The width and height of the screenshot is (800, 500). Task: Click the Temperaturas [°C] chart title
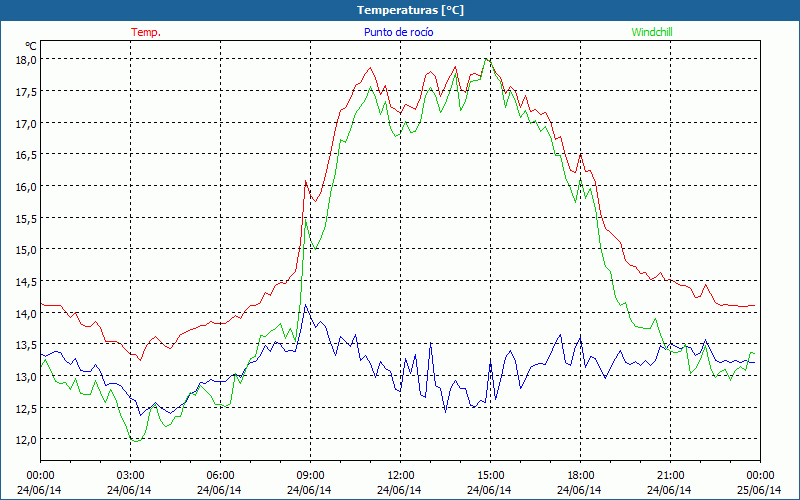[410, 10]
